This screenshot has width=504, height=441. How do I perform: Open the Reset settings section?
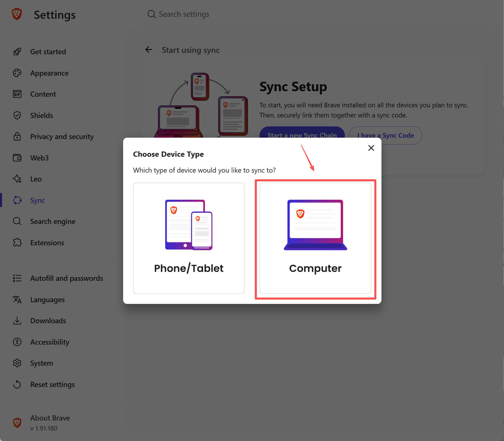pyautogui.click(x=52, y=384)
